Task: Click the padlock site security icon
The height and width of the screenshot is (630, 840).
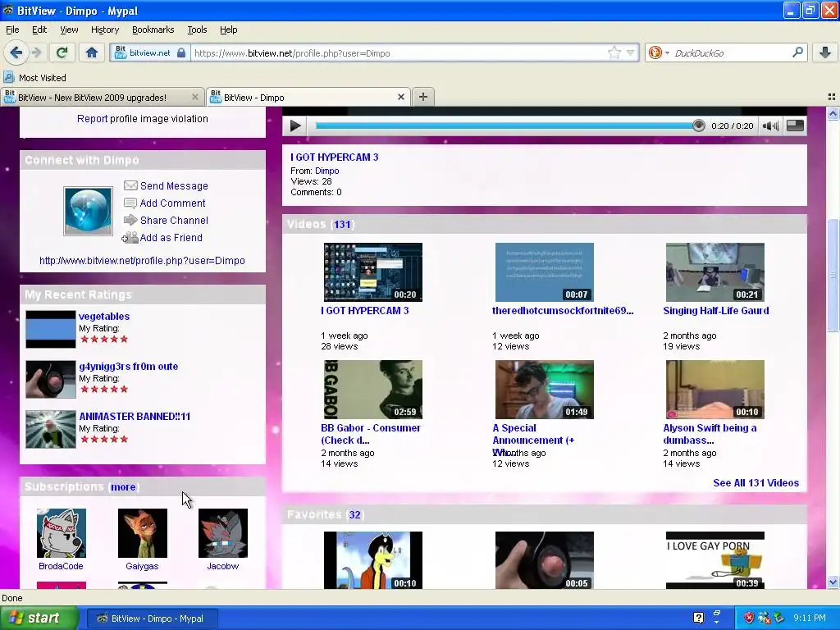Action: (x=181, y=52)
